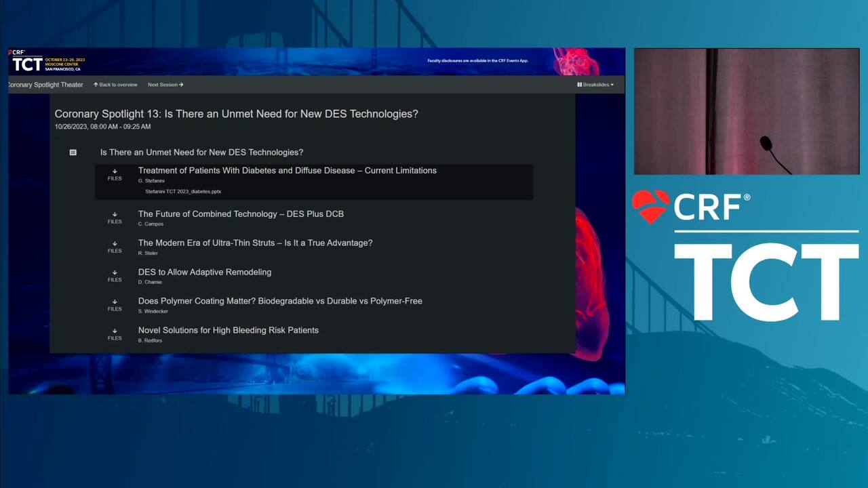
Task: Click speaker name C. Campos
Action: (151, 224)
